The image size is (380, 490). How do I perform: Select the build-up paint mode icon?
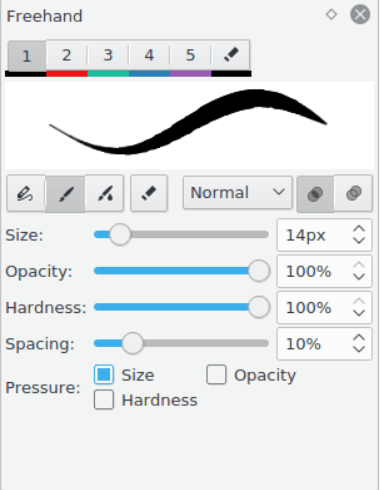315,194
